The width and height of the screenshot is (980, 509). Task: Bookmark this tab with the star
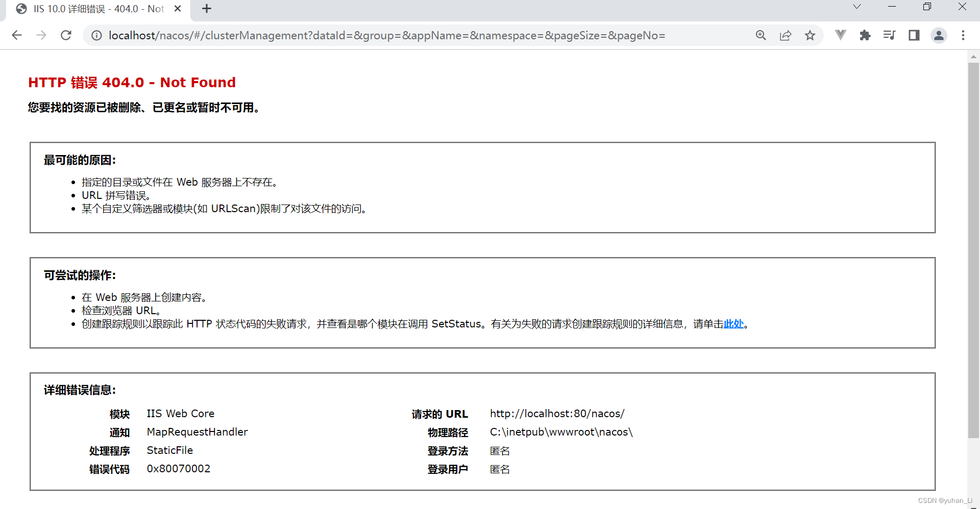tap(810, 35)
